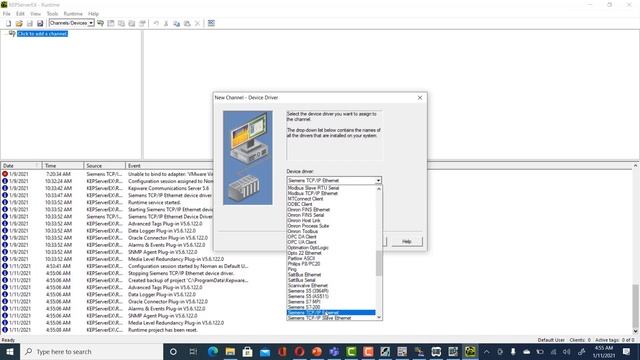The width and height of the screenshot is (640, 360).
Task: Click the Open project folder icon
Action: (x=19, y=23)
